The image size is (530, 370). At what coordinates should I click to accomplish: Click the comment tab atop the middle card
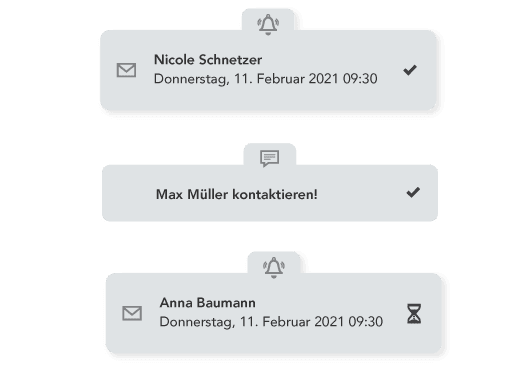[x=270, y=154]
